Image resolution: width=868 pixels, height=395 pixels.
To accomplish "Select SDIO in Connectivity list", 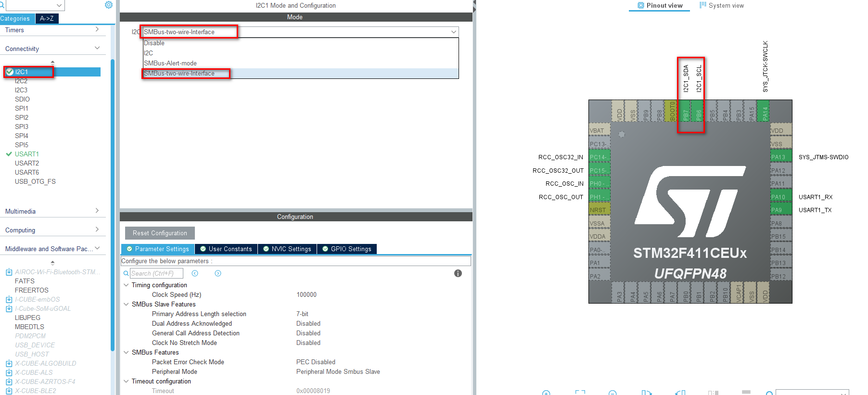I will (x=22, y=99).
